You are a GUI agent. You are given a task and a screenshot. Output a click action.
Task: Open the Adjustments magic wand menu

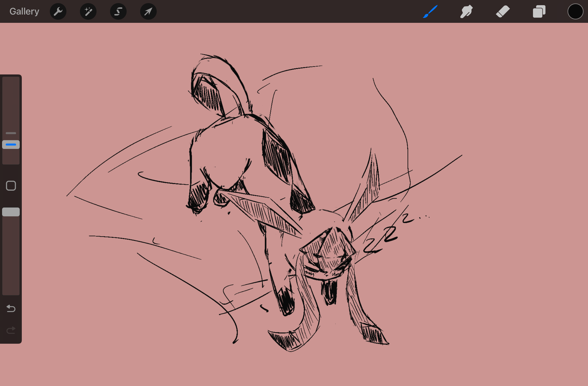[88, 11]
